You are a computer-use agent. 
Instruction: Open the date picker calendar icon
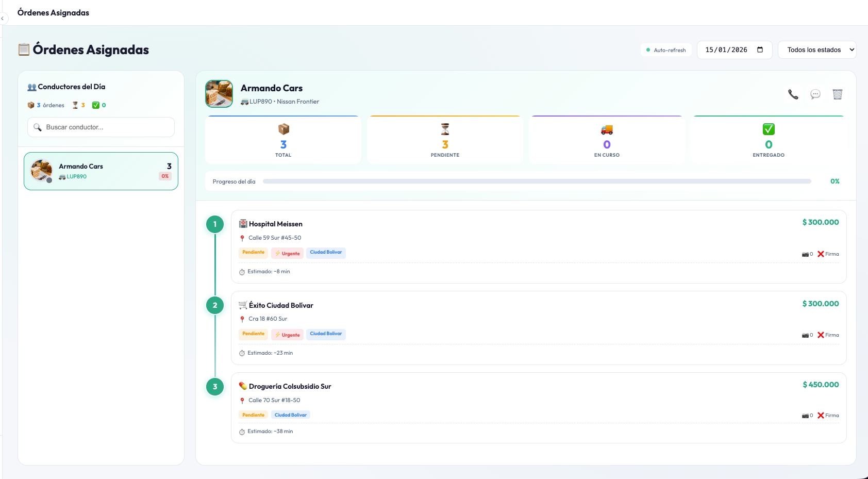760,49
